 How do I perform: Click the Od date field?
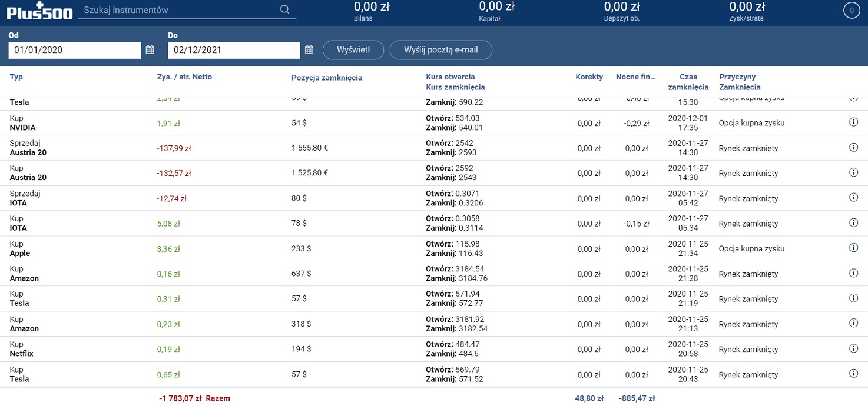coord(75,50)
